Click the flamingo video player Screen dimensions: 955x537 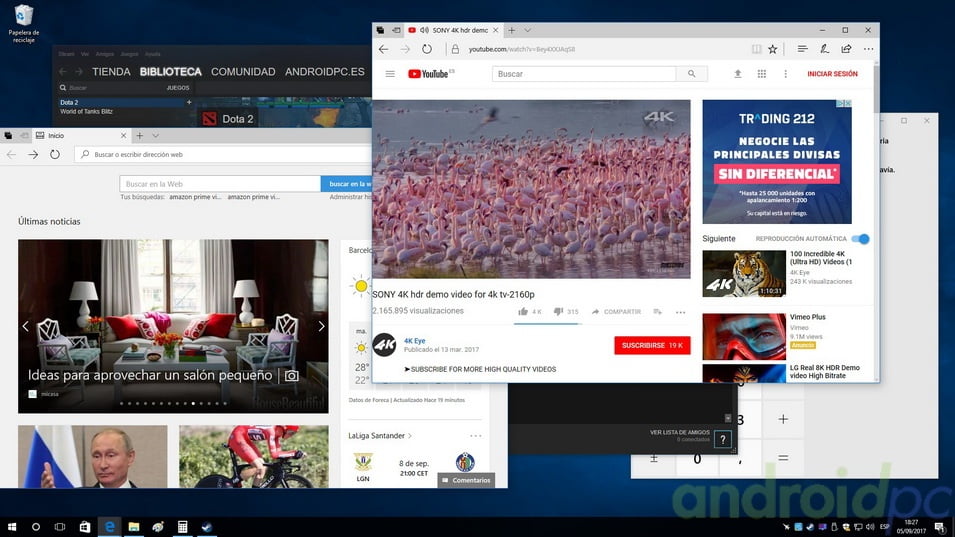click(531, 189)
